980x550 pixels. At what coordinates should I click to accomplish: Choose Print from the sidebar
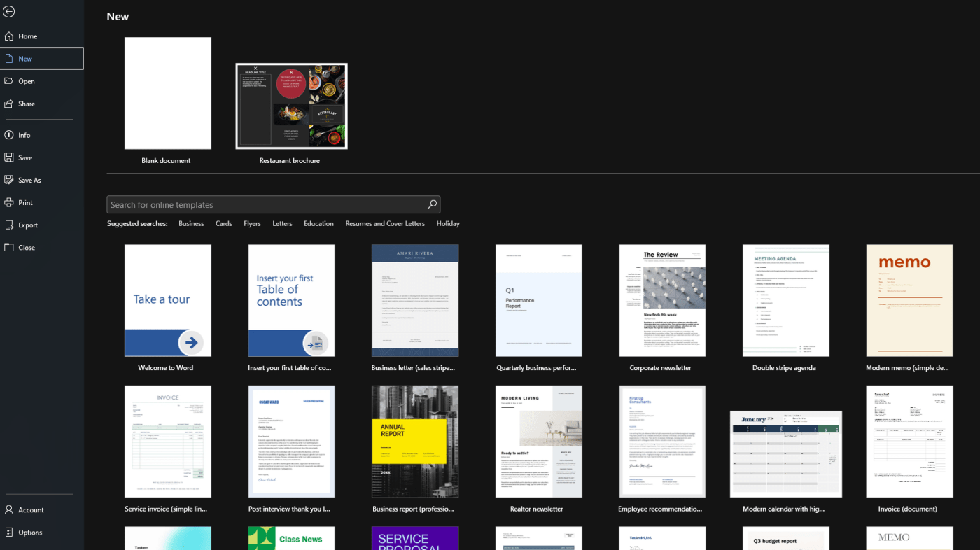pyautogui.click(x=42, y=202)
